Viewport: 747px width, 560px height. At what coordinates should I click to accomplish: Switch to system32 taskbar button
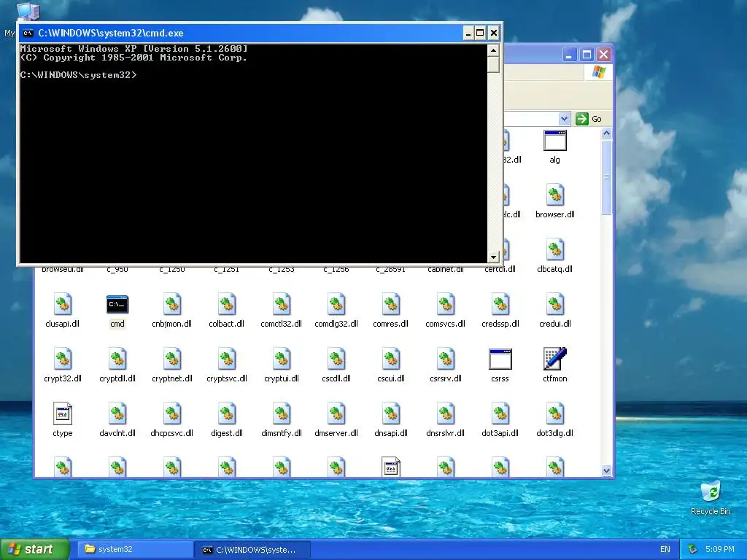click(x=135, y=550)
